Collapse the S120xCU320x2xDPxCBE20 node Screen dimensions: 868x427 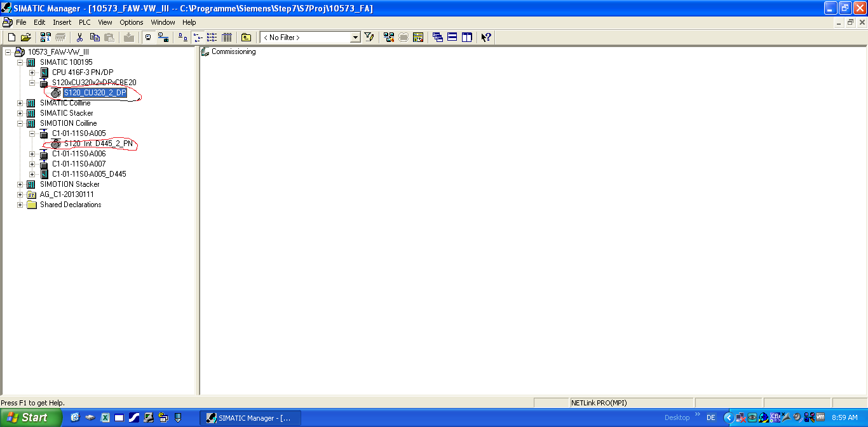point(32,83)
